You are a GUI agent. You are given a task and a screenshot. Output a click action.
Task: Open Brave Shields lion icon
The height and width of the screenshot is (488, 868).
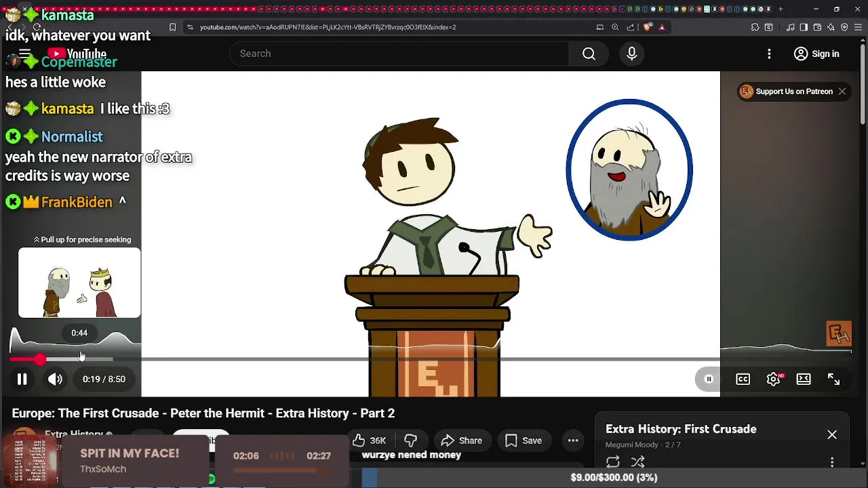click(x=647, y=27)
